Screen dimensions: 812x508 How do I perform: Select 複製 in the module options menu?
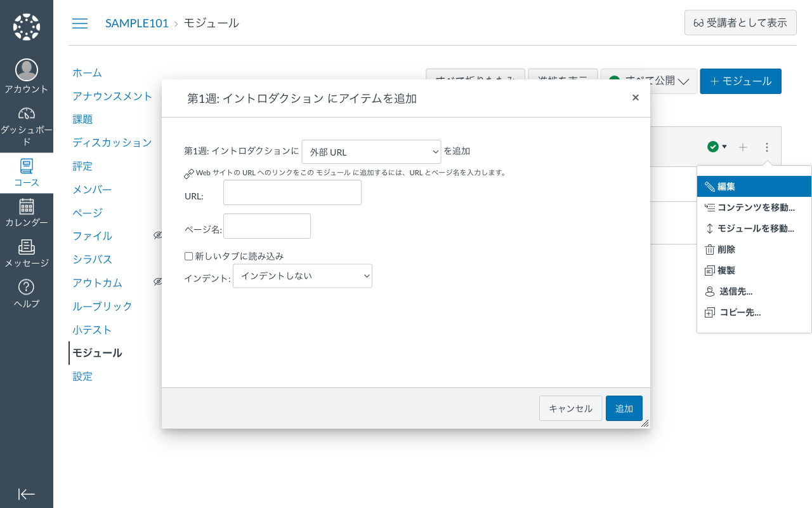(x=728, y=270)
